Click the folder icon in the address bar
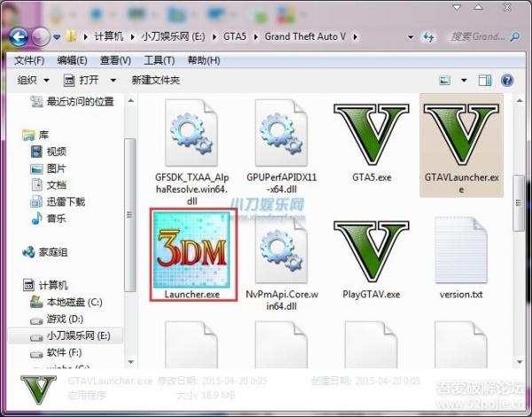 (x=71, y=36)
